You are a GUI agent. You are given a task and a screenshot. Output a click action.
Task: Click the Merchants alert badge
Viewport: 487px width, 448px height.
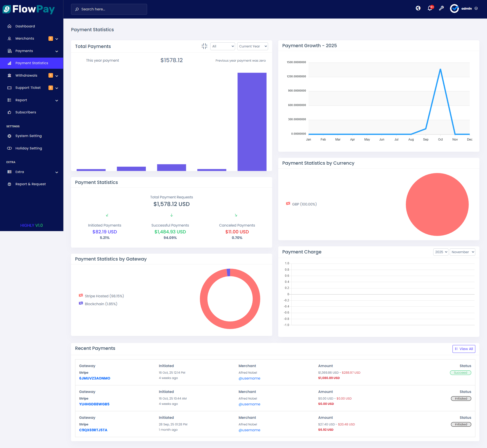(x=51, y=39)
